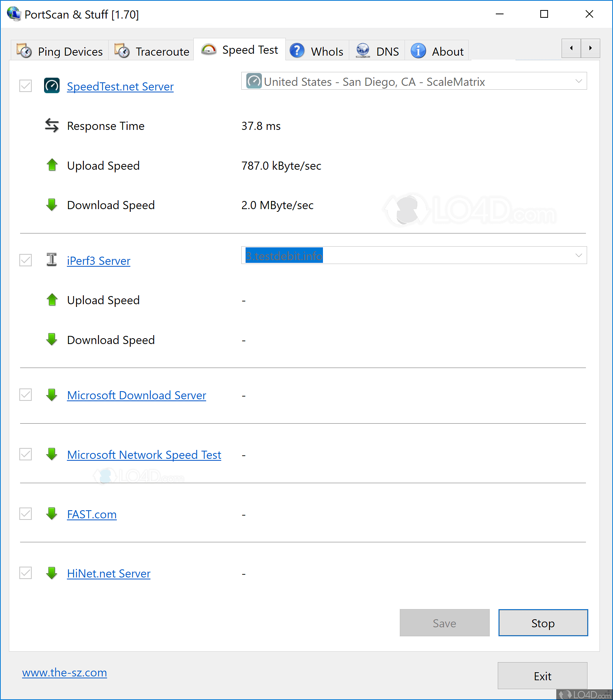Click the Speed Test tab gauge icon
Viewport: 613px width, 700px height.
click(209, 49)
